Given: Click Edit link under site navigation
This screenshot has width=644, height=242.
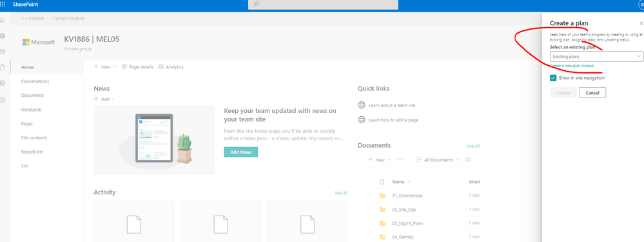Looking at the screenshot, I should (x=24, y=166).
